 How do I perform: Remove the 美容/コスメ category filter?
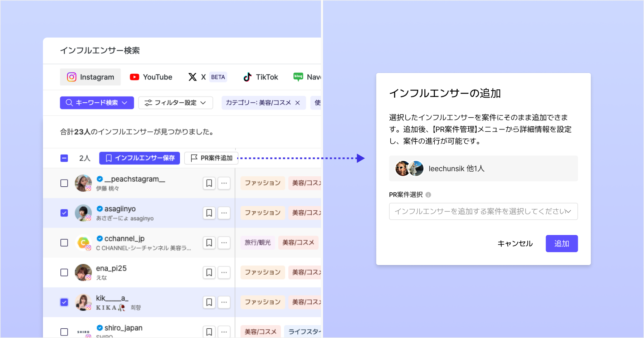point(298,103)
